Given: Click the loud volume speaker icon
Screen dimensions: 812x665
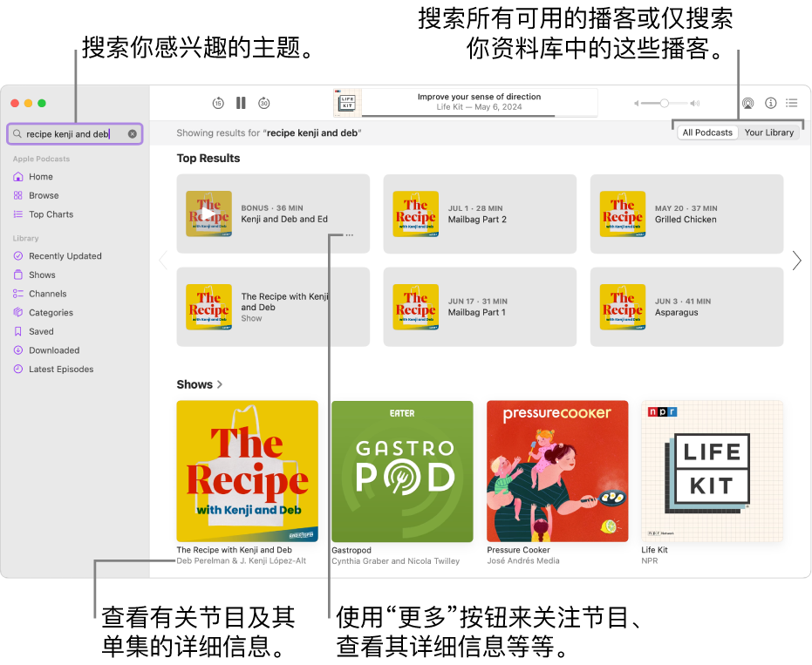Looking at the screenshot, I should [x=695, y=104].
